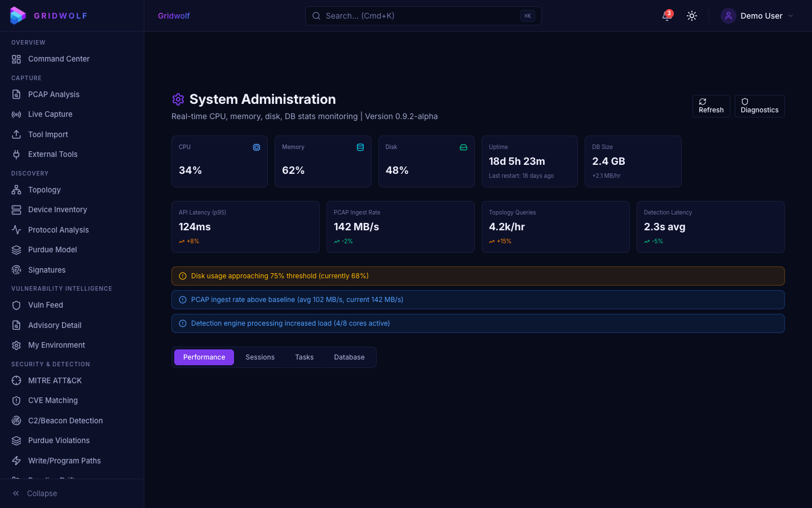Click the Refresh button
This screenshot has width=812, height=508.
point(710,106)
